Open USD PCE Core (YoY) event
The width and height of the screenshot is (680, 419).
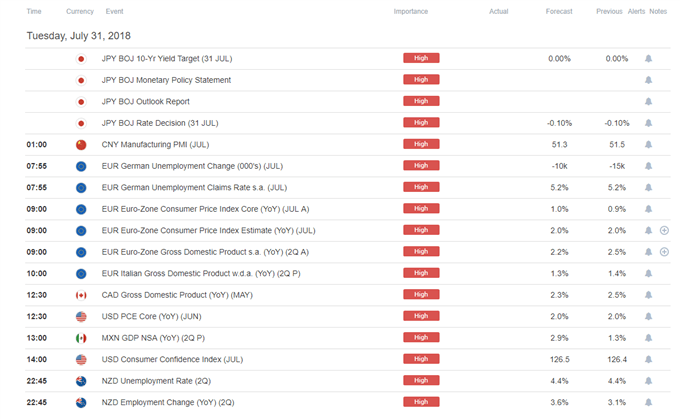[151, 316]
